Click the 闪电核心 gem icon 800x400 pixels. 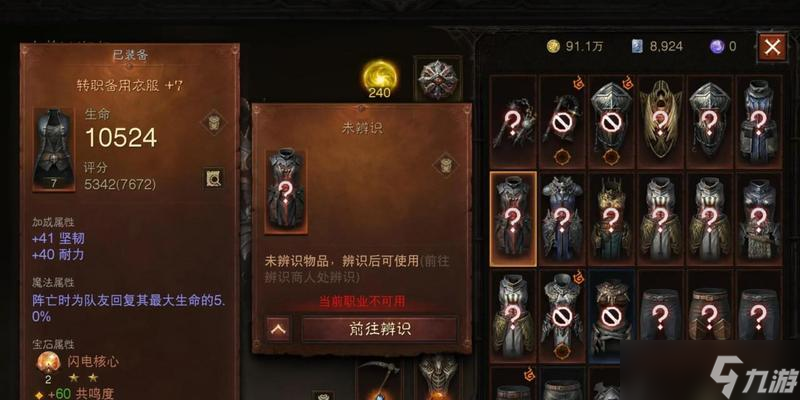[x=47, y=363]
